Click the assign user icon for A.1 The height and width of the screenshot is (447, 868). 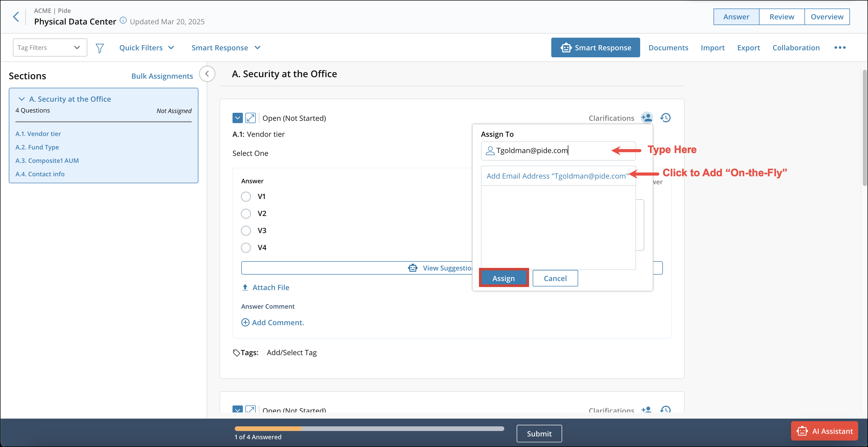click(646, 118)
